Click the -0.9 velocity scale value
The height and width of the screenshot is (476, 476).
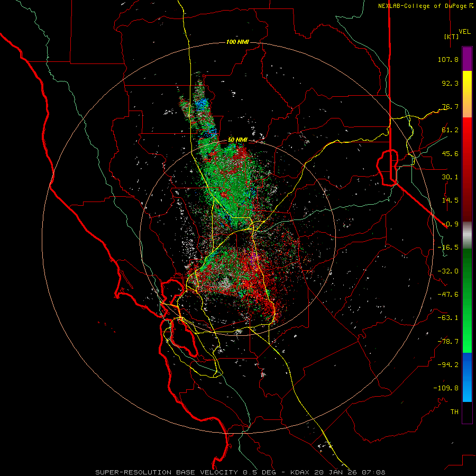point(450,224)
